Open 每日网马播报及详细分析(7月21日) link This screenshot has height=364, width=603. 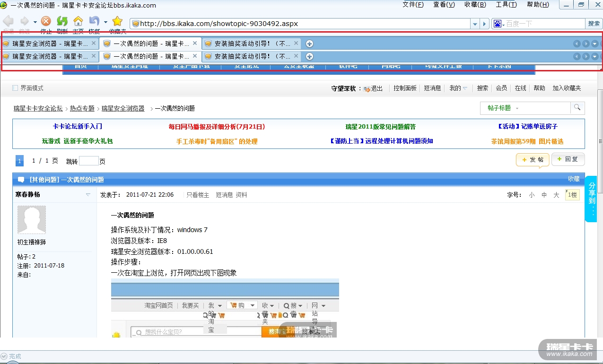pos(217,127)
